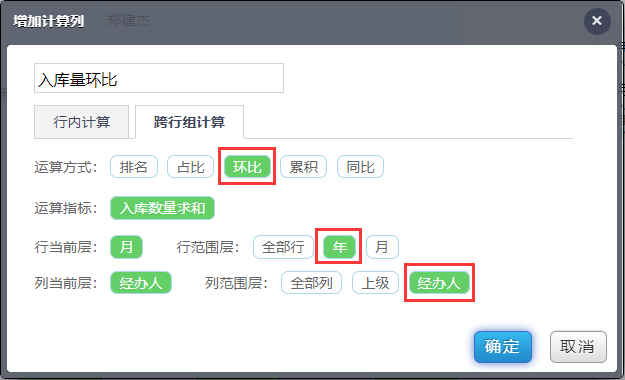Click the 列范围层: label
The height and width of the screenshot is (380, 625).
(x=236, y=283)
